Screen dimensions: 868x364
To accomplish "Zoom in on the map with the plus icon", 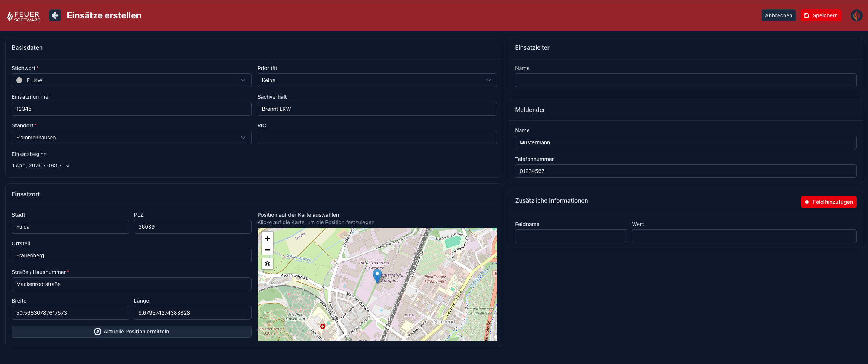I will tap(267, 238).
